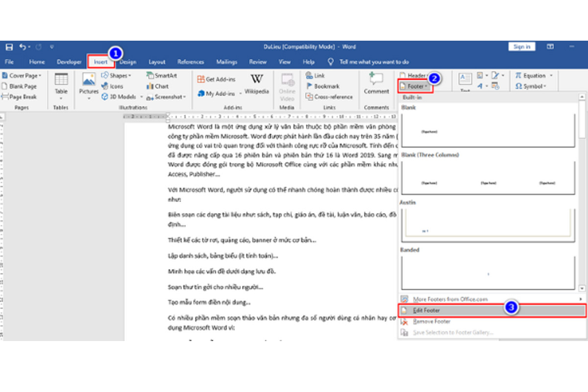Open the Mailings tab
This screenshot has height=392, width=588.
click(226, 62)
